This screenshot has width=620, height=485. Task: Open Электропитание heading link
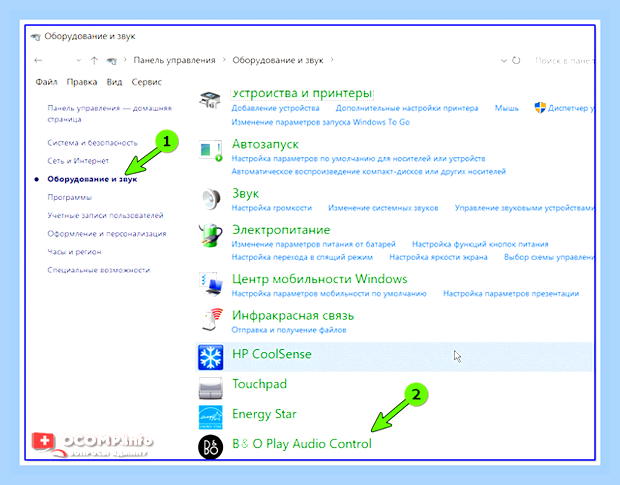tap(281, 230)
